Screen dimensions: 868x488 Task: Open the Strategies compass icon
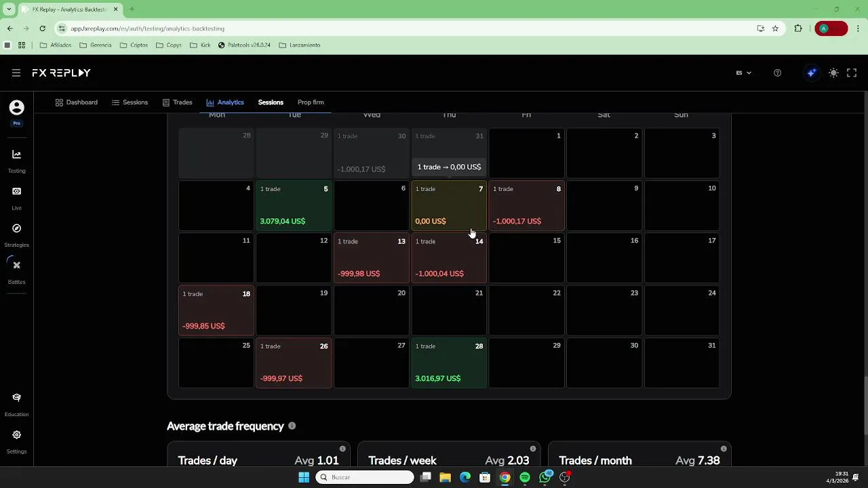tap(16, 228)
